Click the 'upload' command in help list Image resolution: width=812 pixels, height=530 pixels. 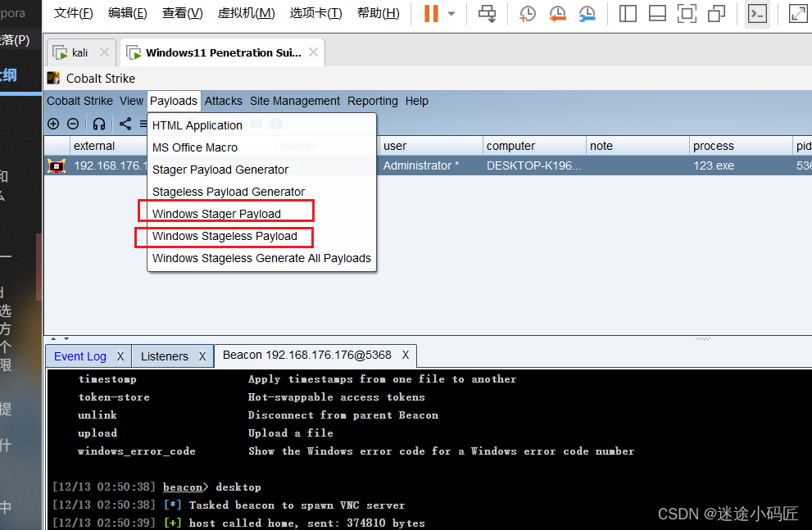coord(98,433)
